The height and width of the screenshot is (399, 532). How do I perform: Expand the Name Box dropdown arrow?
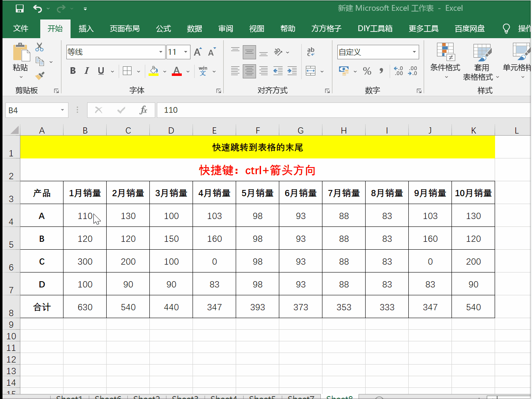pyautogui.click(x=62, y=110)
